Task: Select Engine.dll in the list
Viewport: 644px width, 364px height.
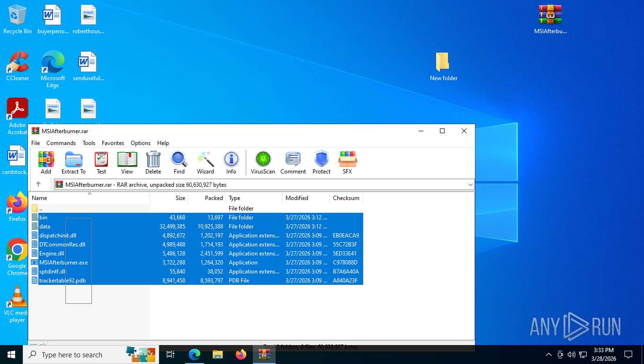Action: (196, 253)
